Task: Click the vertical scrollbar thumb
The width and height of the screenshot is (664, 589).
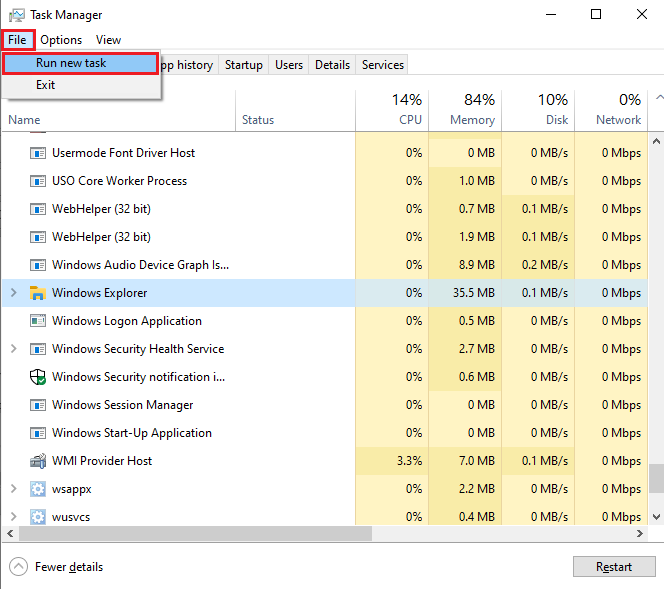Action: [656, 478]
